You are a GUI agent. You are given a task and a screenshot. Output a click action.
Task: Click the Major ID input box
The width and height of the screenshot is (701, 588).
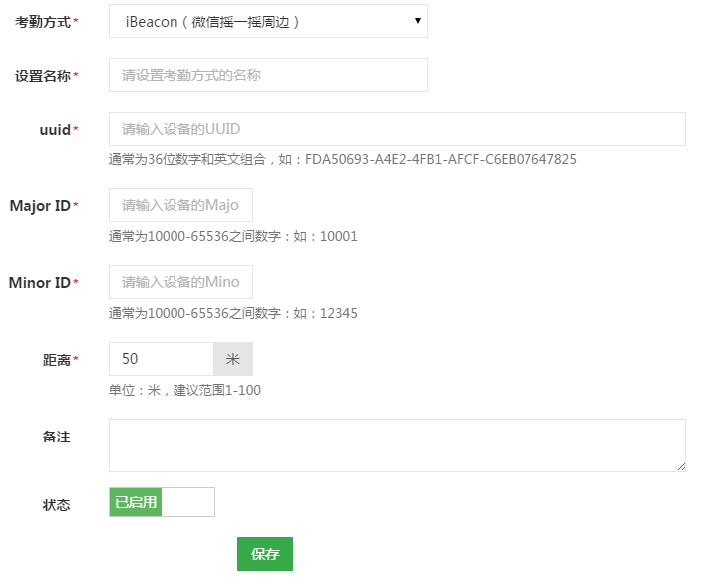coord(180,205)
